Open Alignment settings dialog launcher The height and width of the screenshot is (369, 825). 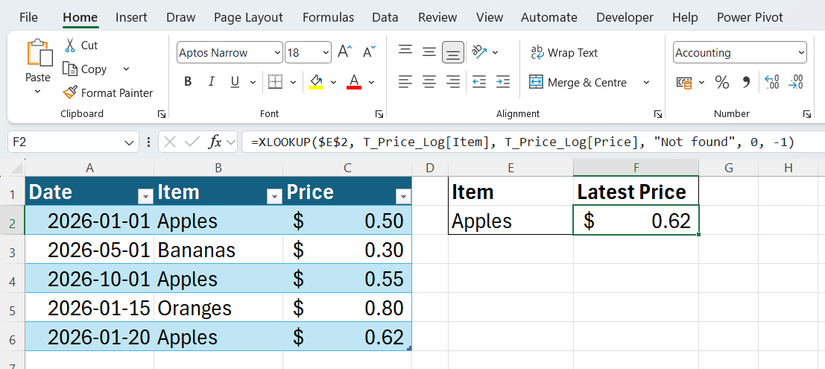point(658,114)
